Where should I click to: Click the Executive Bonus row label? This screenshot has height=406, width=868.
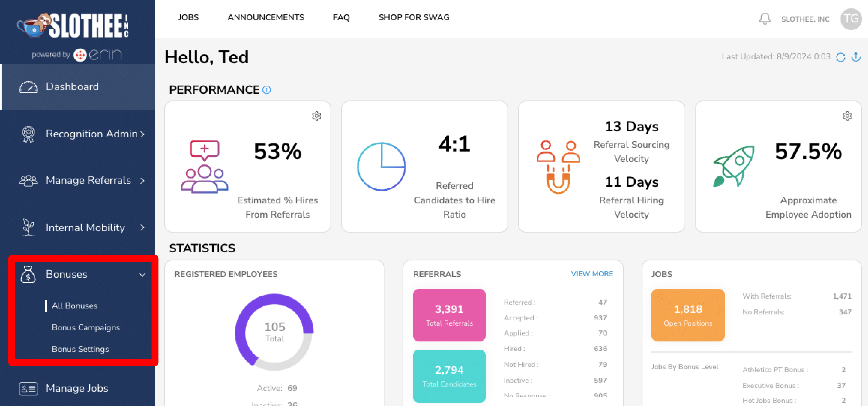770,385
